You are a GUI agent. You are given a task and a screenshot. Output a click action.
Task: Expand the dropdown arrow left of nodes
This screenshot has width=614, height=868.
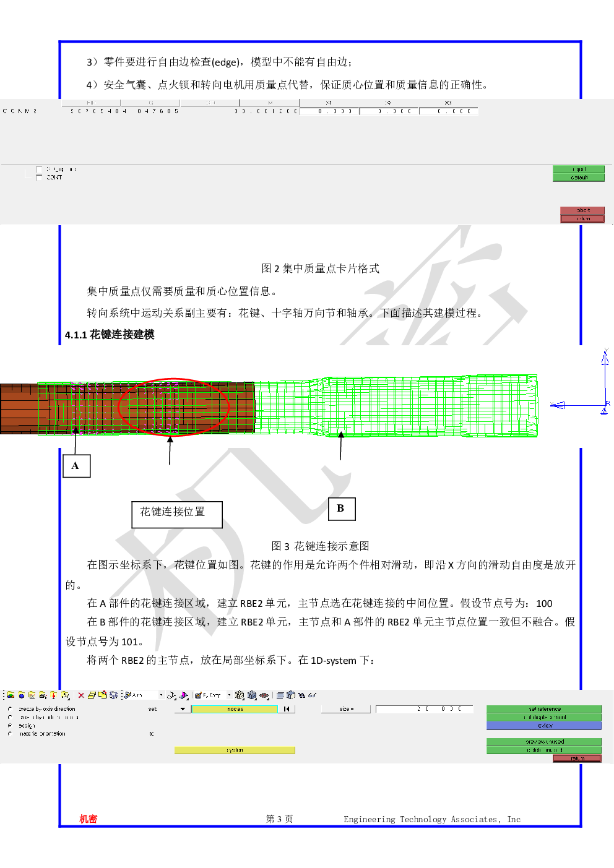click(183, 709)
